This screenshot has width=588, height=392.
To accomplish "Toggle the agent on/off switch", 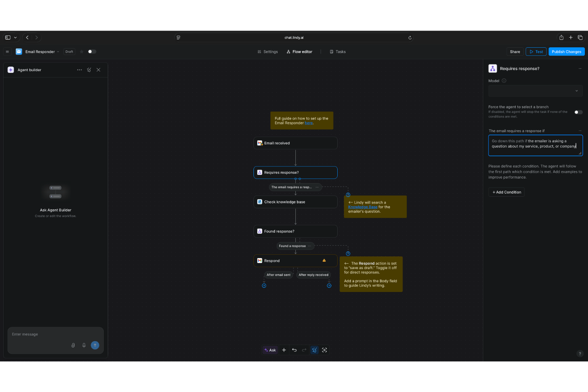I will coord(92,52).
